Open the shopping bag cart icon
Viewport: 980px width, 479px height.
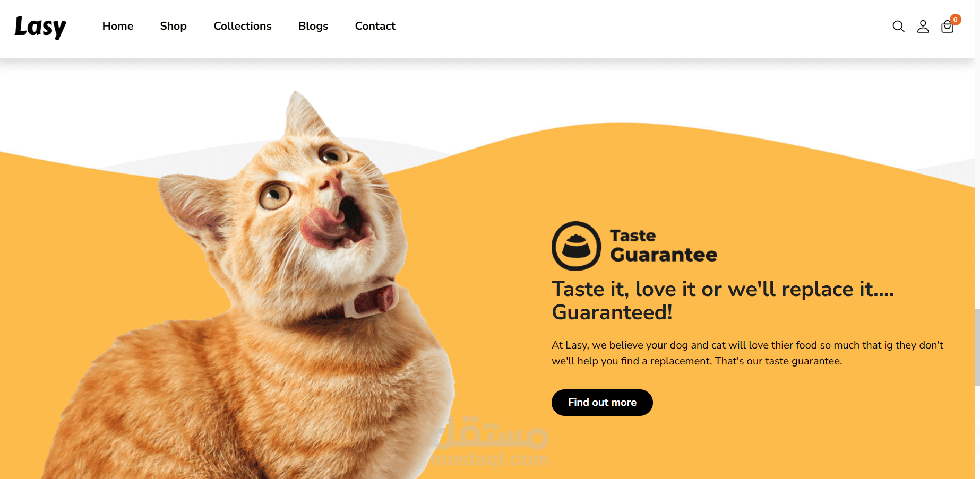[948, 27]
